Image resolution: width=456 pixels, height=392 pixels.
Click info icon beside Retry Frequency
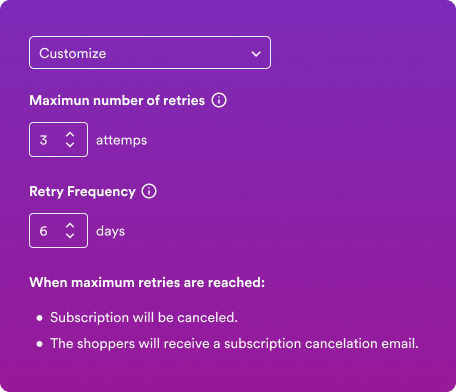click(149, 191)
